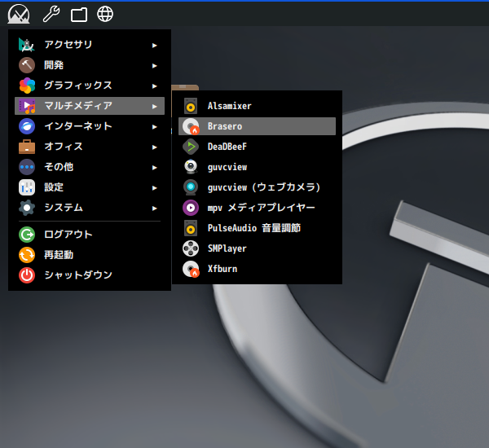489x448 pixels.
Task: Click the main application menu launcher logo
Action: 19,14
